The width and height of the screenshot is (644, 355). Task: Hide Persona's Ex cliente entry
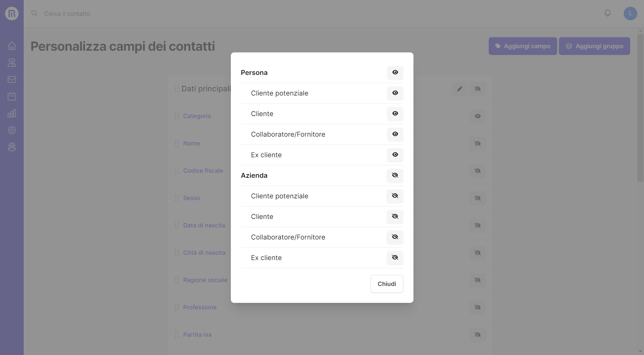[x=395, y=155]
